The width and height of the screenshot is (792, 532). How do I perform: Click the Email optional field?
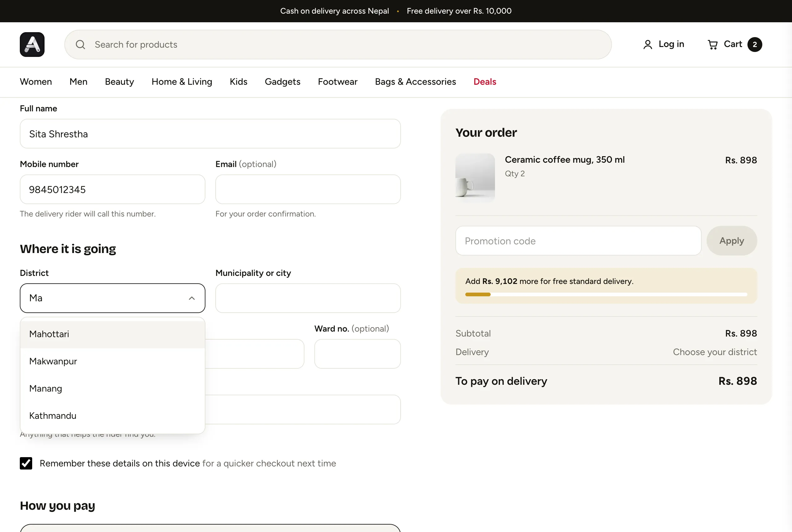pos(308,189)
